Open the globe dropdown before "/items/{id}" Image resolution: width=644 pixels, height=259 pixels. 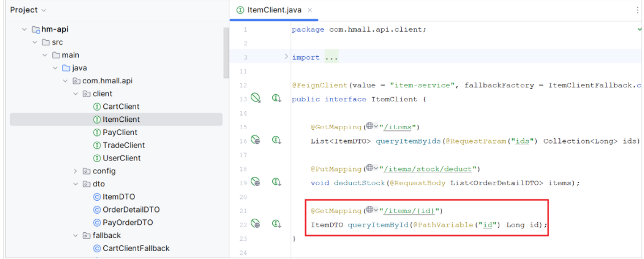click(372, 210)
